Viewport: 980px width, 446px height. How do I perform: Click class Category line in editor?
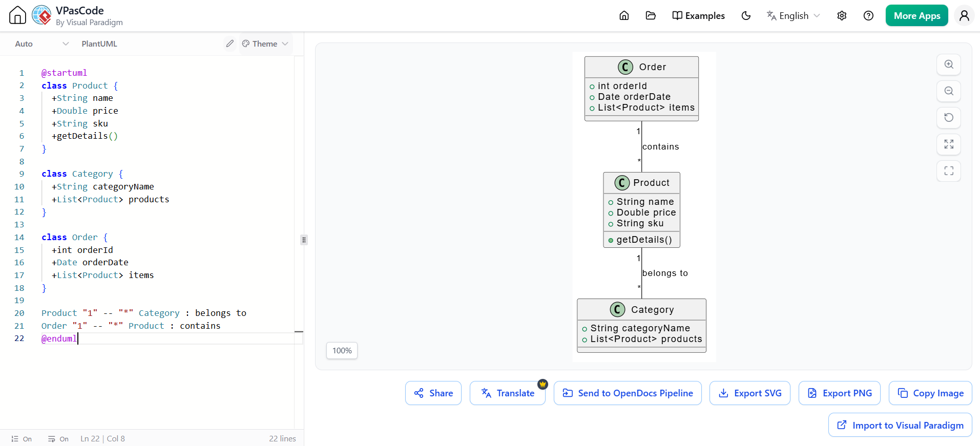82,174
